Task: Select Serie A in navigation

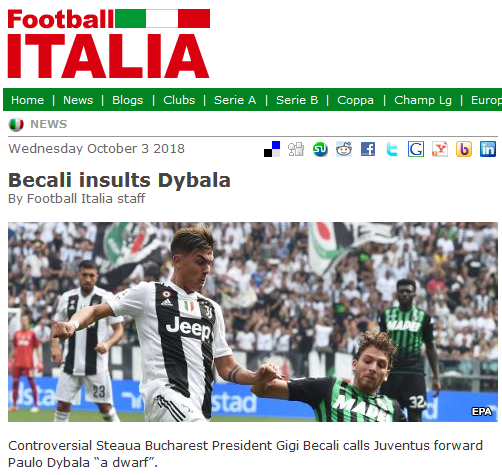Action: [235, 100]
